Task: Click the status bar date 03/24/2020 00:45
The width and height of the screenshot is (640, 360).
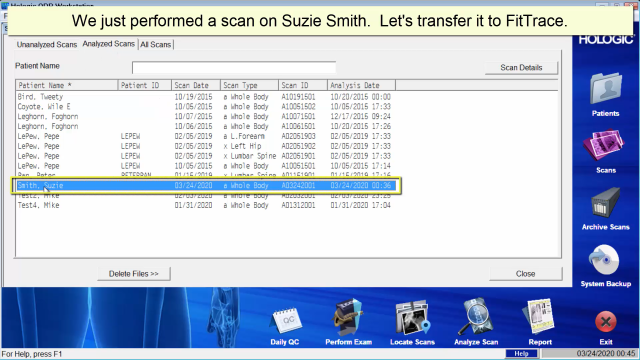Action: 606,353
